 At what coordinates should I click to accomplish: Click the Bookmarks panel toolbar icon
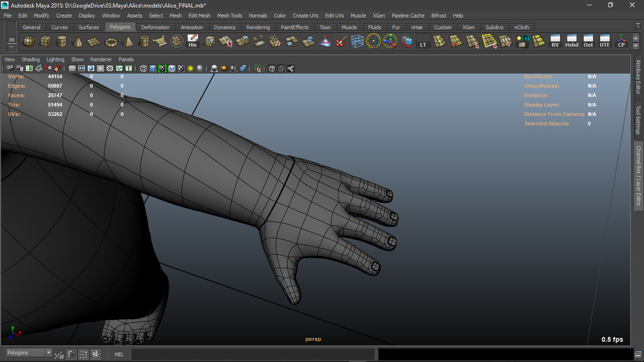click(x=29, y=68)
